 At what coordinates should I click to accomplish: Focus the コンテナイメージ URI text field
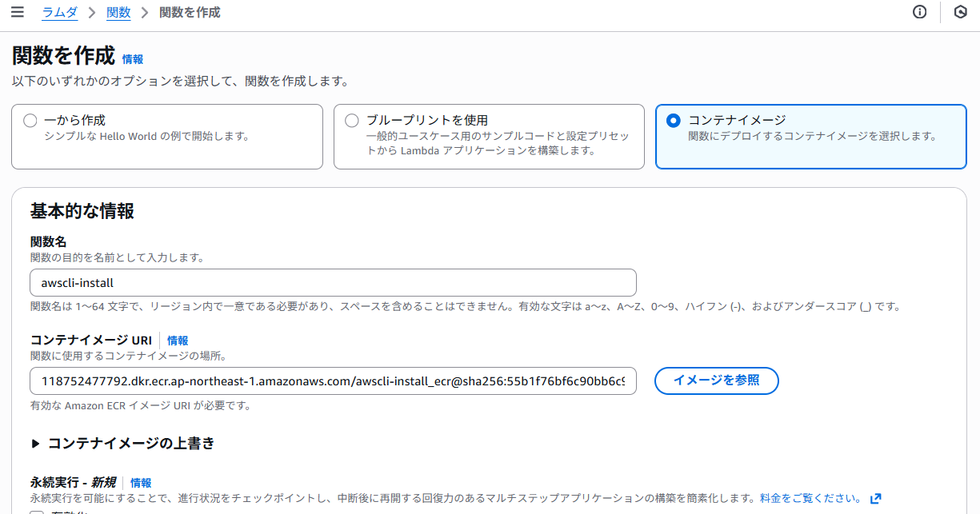click(333, 381)
